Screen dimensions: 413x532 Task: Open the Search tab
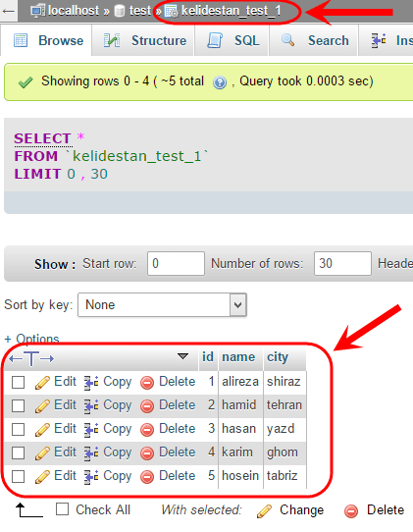314,40
